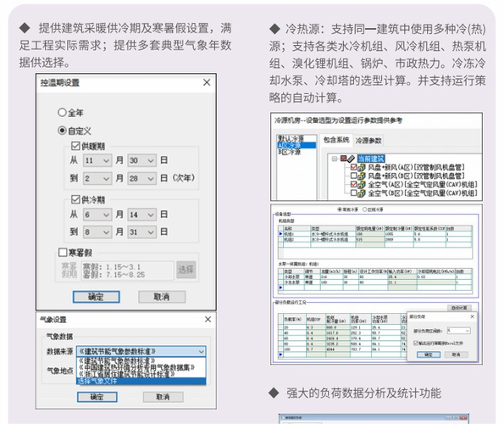Close the 控温期设置 dialog
Viewport: 504px width, 424px height.
[x=207, y=82]
